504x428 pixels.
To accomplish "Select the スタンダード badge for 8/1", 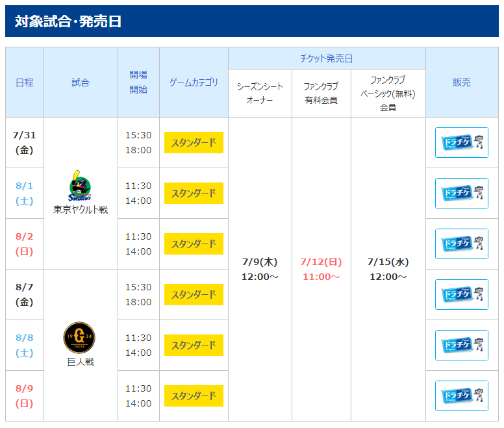I will (194, 193).
